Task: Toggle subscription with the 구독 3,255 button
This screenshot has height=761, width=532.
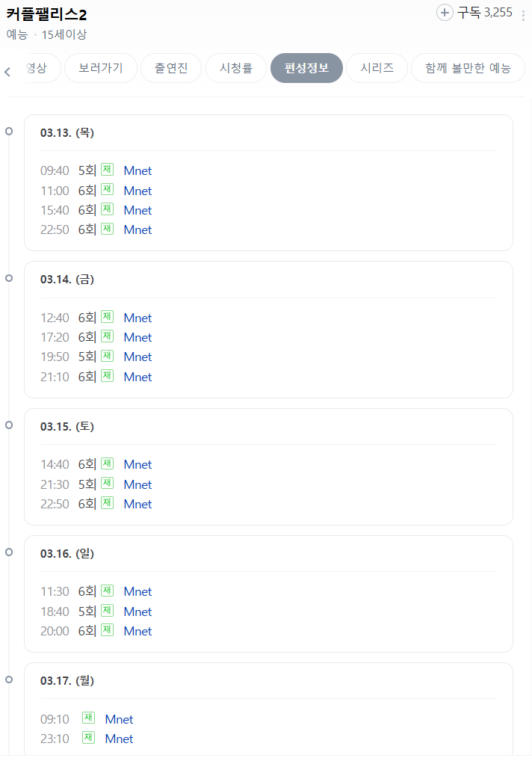Action: [x=468, y=13]
